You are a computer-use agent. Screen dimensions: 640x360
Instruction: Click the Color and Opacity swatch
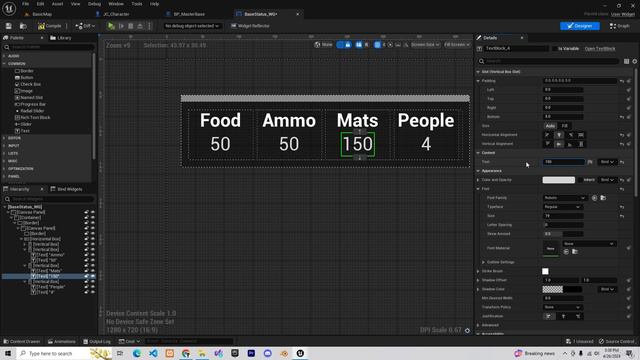[x=558, y=180]
